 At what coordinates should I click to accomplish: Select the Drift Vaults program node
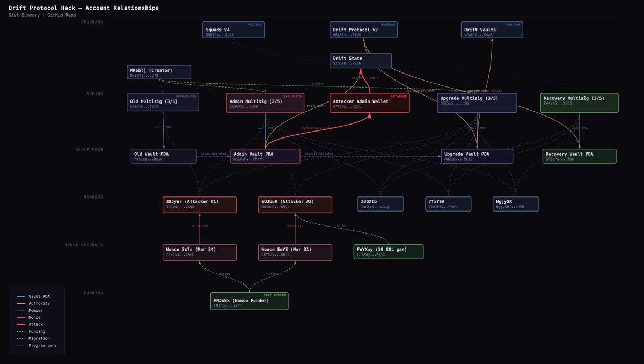pyautogui.click(x=493, y=30)
